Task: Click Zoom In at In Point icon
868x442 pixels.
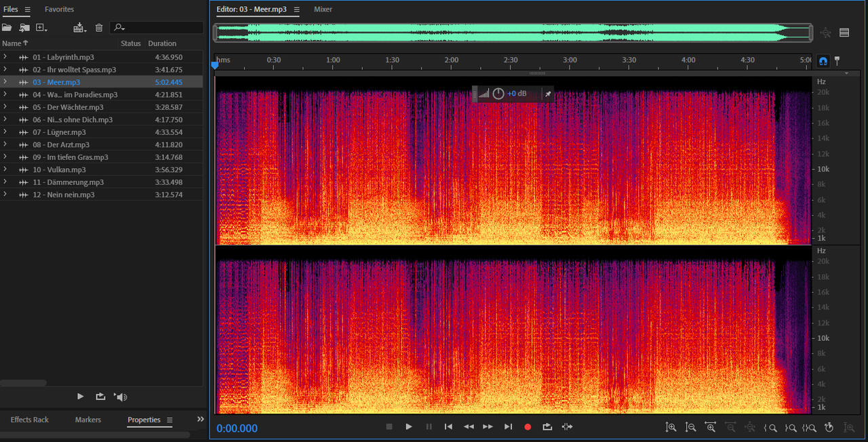Action: [x=770, y=427]
